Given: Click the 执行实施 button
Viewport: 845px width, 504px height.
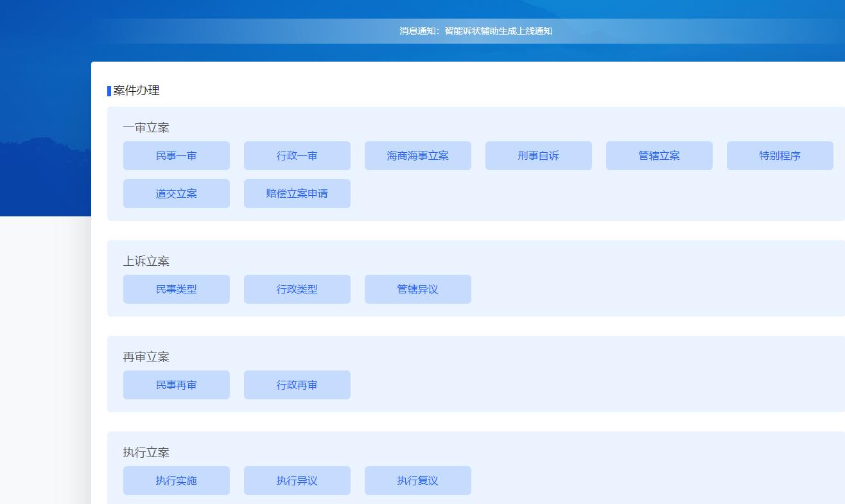Looking at the screenshot, I should (x=176, y=481).
